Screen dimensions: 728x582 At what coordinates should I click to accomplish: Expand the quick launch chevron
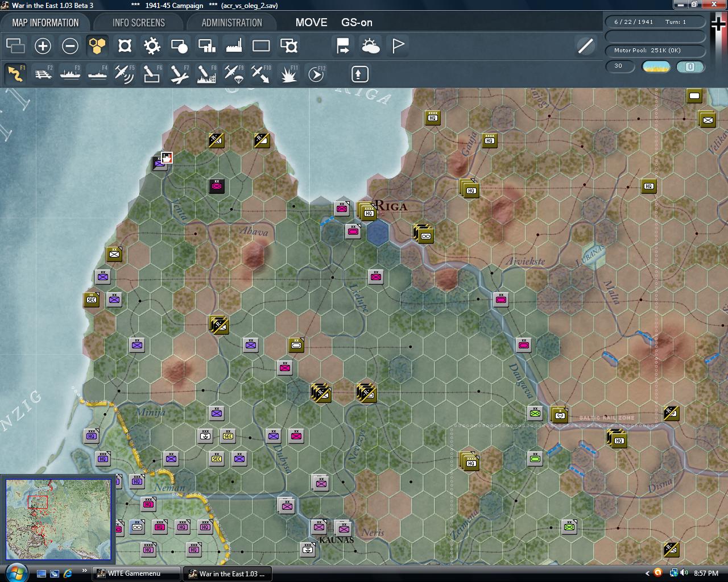pos(85,571)
